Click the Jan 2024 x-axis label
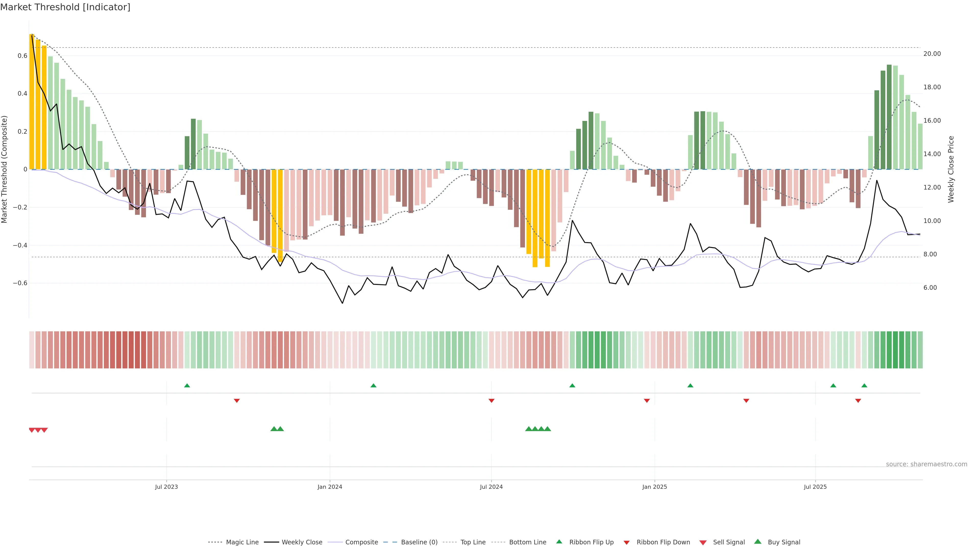Screen dimensions: 980x551 329,487
